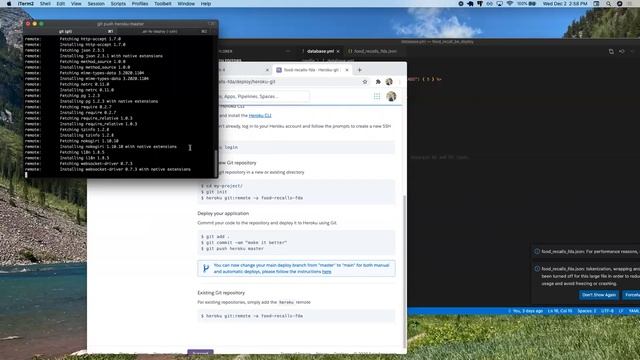640x360 pixels.
Task: Open the Help menu
Action: 206,4
